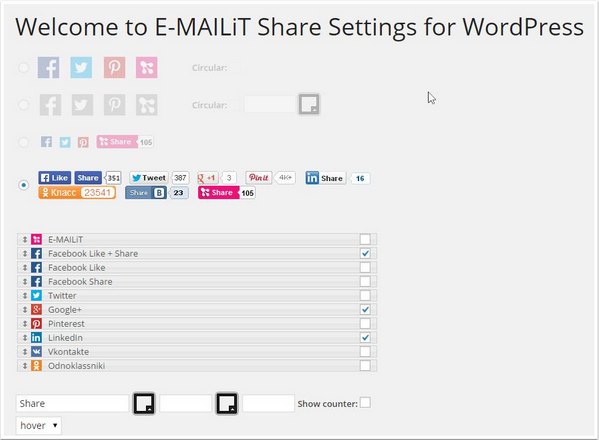Toggle the Show counter checkbox

click(365, 403)
